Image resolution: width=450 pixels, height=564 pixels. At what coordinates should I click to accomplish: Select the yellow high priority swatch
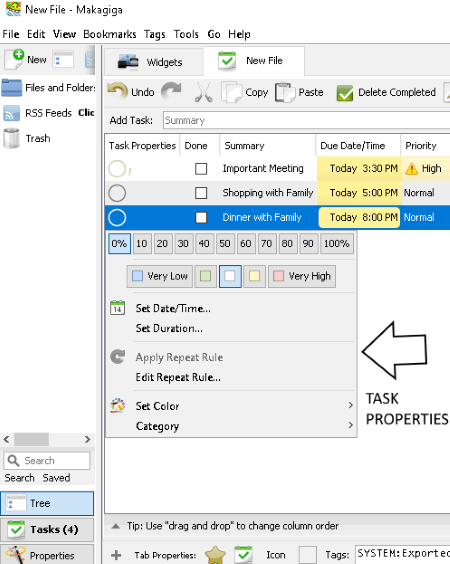pyautogui.click(x=254, y=276)
